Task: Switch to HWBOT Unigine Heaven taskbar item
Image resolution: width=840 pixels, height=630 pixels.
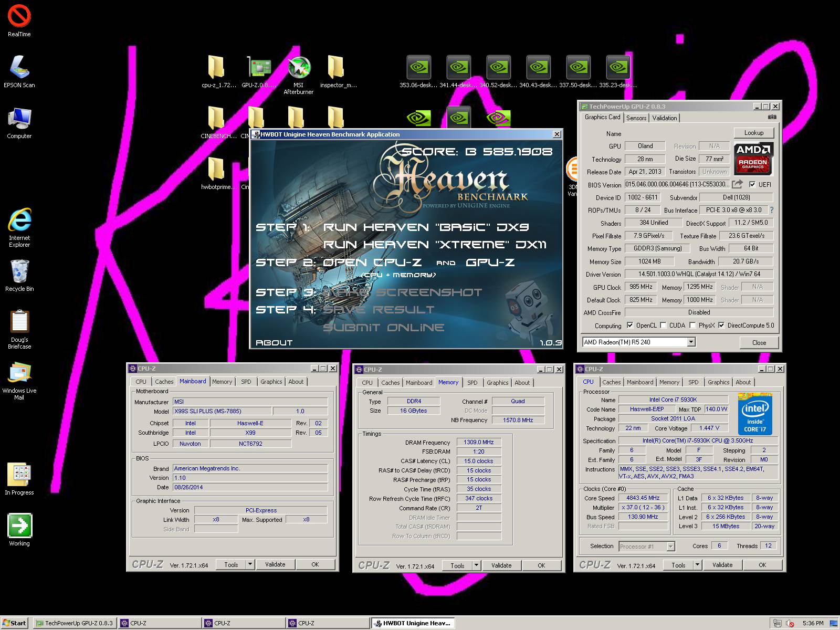Action: (413, 623)
